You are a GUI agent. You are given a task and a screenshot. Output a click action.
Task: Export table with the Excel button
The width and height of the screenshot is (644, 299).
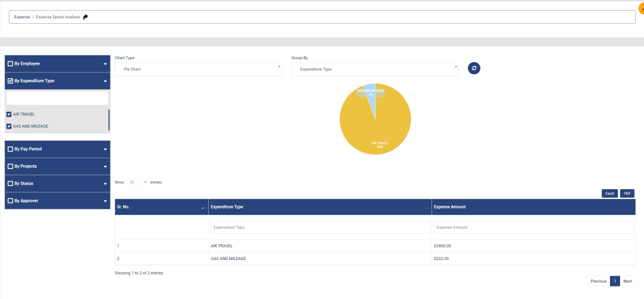coord(609,193)
